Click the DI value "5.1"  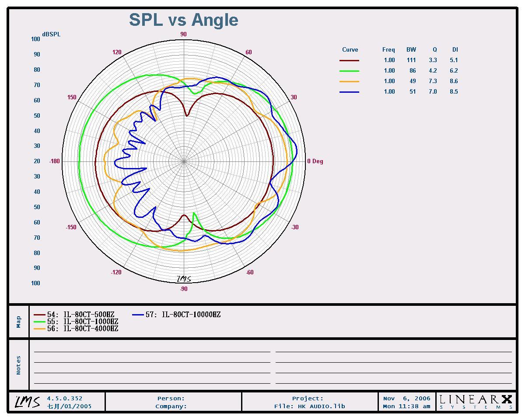(454, 60)
